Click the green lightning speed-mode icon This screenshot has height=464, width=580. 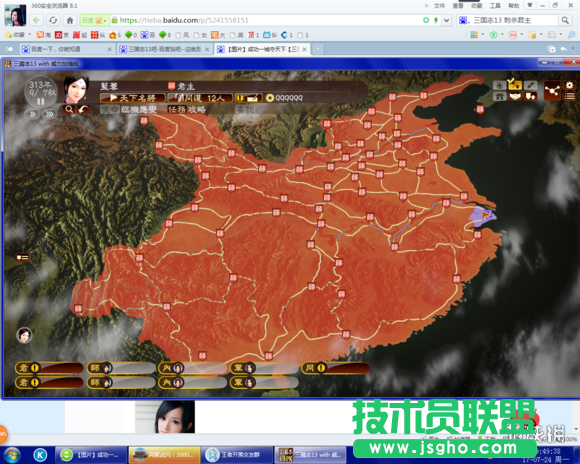click(x=436, y=20)
